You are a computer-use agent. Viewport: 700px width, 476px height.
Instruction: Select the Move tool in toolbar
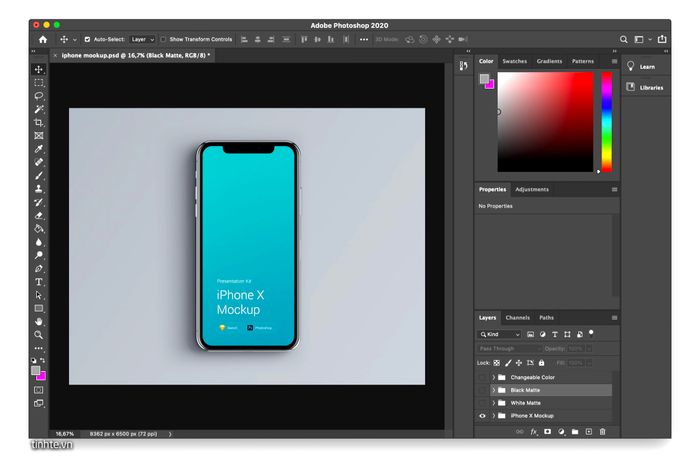pos(39,70)
